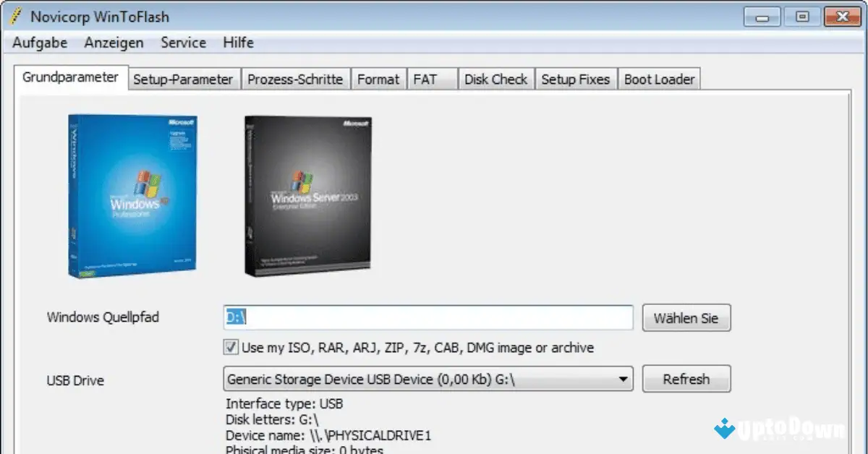Image resolution: width=868 pixels, height=454 pixels.
Task: Open the Boot Loader tab
Action: [x=659, y=79]
